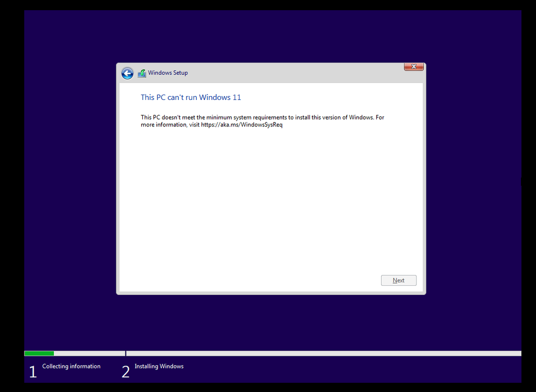Click the 'Installing Windows' step label
536x392 pixels.
click(x=159, y=366)
